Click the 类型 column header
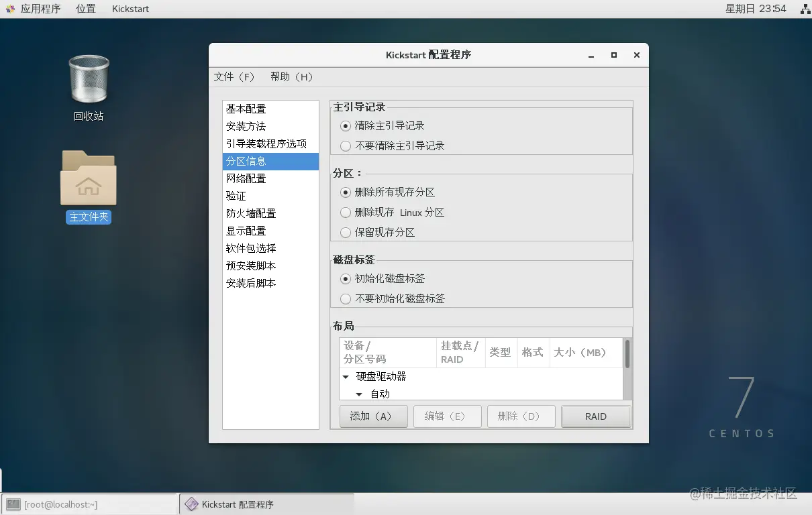Image resolution: width=812 pixels, height=515 pixels. pos(501,353)
